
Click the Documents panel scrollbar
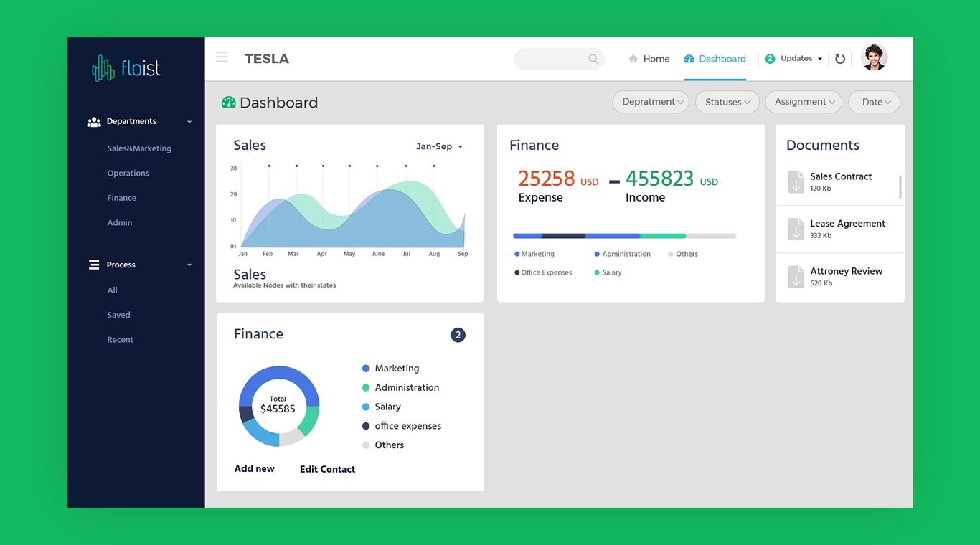900,186
